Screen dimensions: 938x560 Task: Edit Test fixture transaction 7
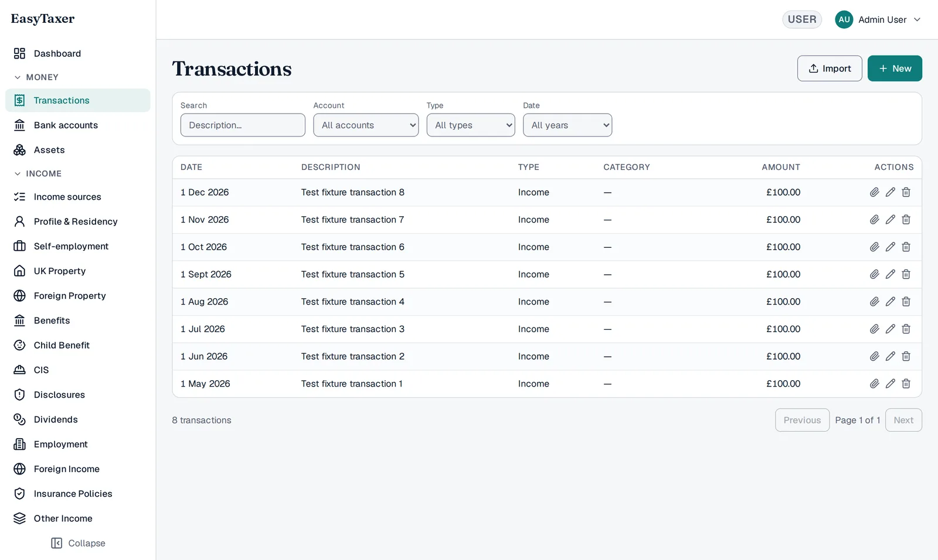click(890, 220)
